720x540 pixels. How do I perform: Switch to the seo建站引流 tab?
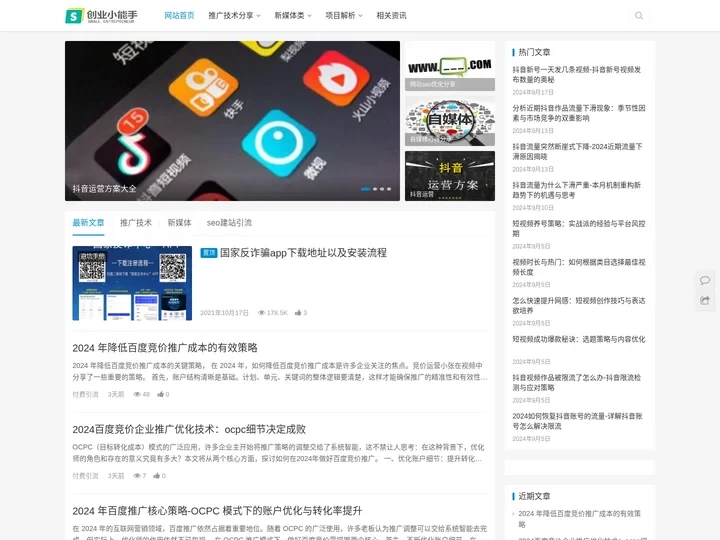229,223
